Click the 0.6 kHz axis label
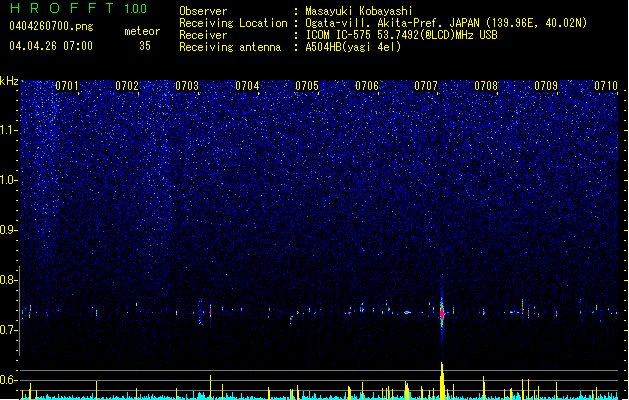The image size is (629, 400). (x=7, y=380)
